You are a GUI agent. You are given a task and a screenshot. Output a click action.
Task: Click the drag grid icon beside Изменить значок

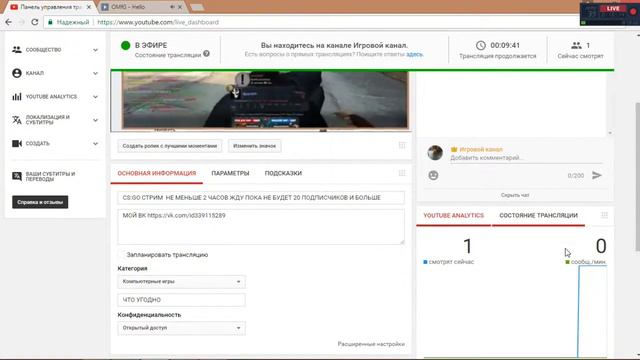point(402,145)
